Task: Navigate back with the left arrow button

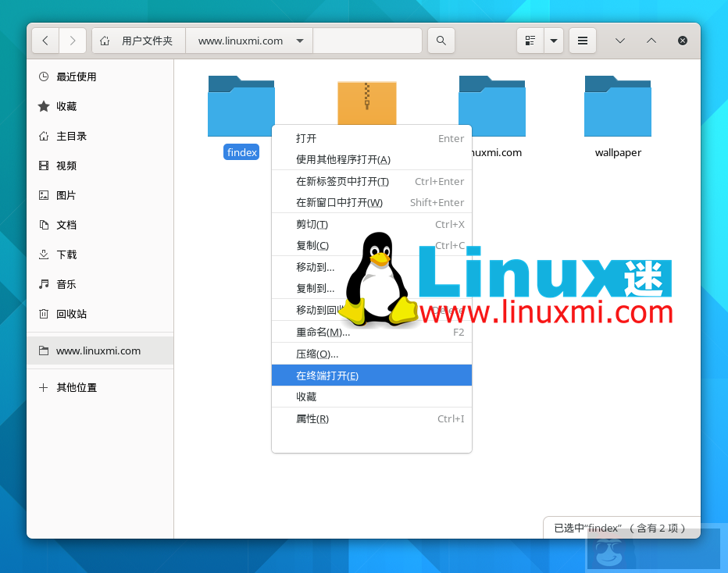Action: click(x=45, y=40)
